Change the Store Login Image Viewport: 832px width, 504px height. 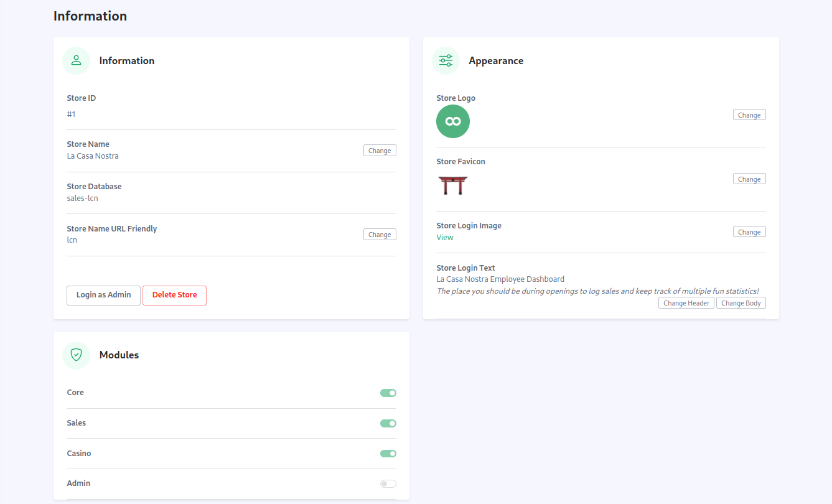tap(749, 232)
